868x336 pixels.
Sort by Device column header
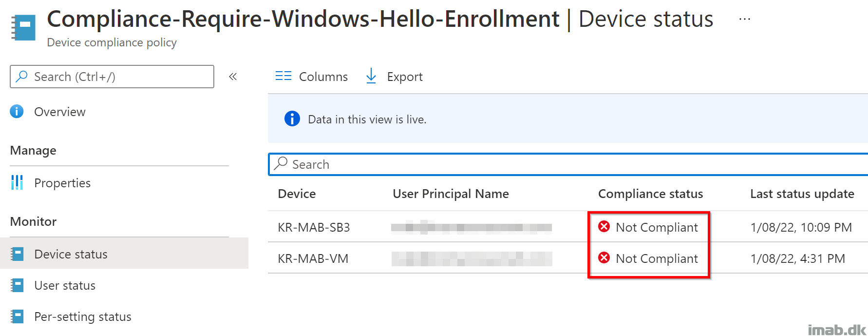[x=297, y=194]
